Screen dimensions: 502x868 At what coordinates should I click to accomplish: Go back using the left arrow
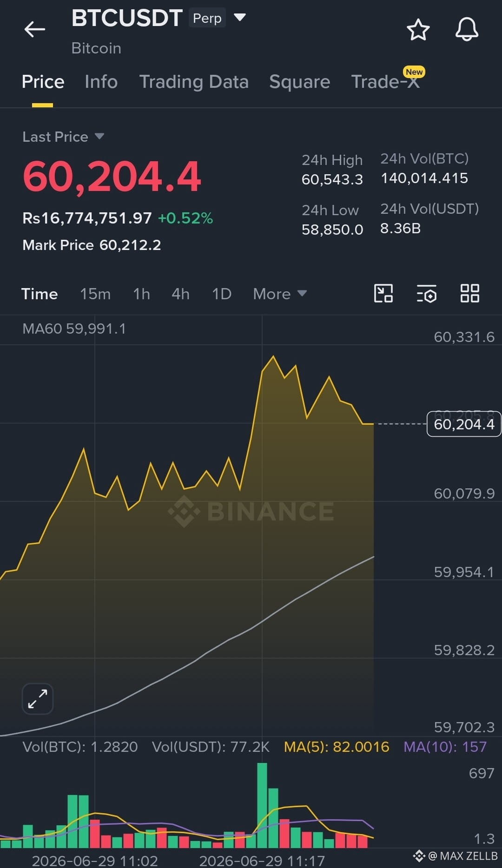pyautogui.click(x=35, y=29)
